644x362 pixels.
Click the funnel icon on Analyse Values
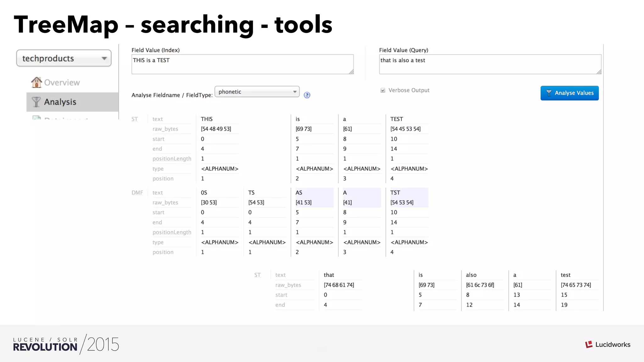(x=549, y=93)
